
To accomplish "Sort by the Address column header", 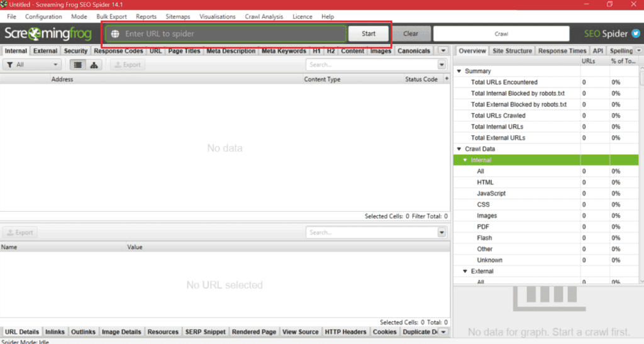I will coord(177,79).
